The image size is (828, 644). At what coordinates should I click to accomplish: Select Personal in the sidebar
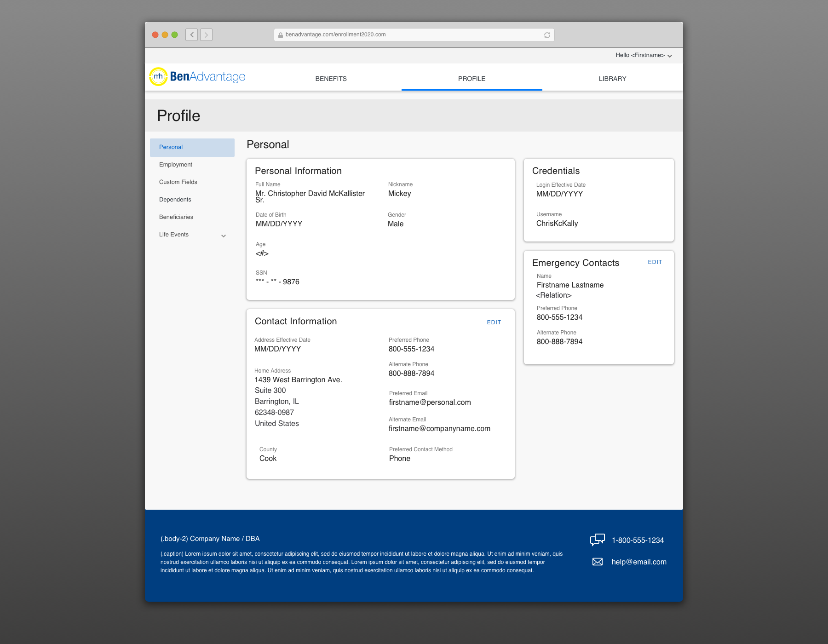click(192, 147)
